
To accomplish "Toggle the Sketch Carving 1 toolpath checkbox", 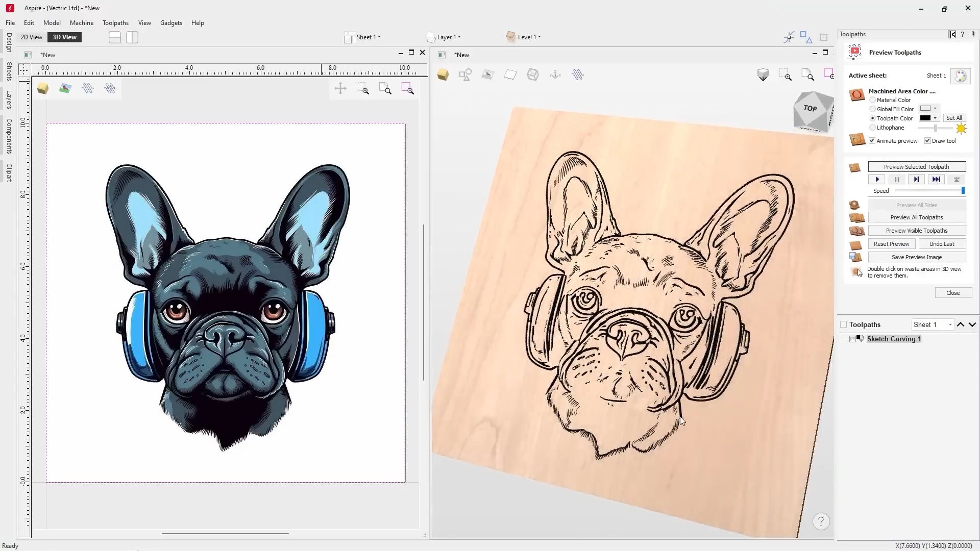I will [852, 339].
